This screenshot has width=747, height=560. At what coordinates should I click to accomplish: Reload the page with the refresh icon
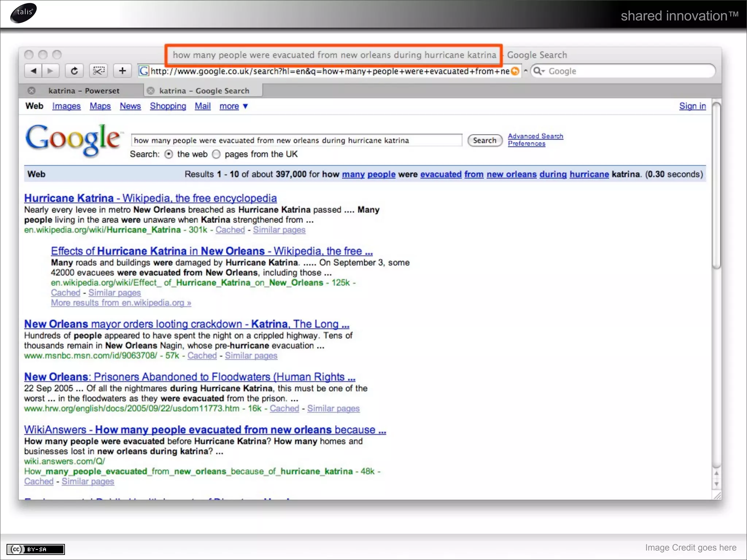(x=74, y=71)
